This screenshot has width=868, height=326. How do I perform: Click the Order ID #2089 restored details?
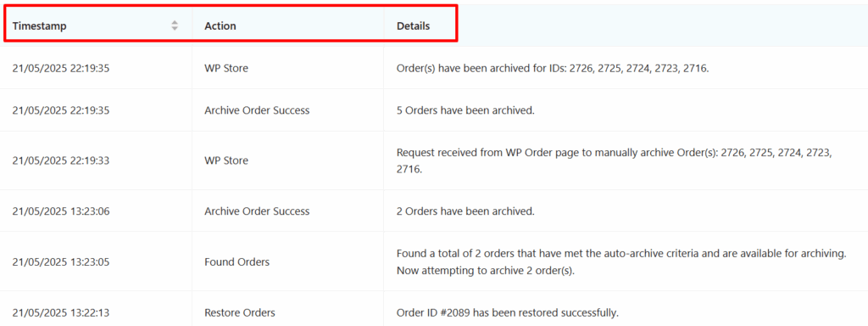pos(507,312)
